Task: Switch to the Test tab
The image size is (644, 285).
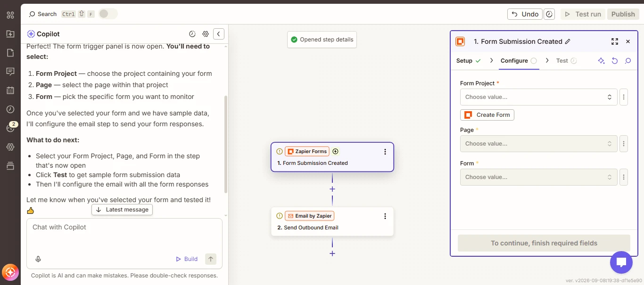Action: pos(566,61)
